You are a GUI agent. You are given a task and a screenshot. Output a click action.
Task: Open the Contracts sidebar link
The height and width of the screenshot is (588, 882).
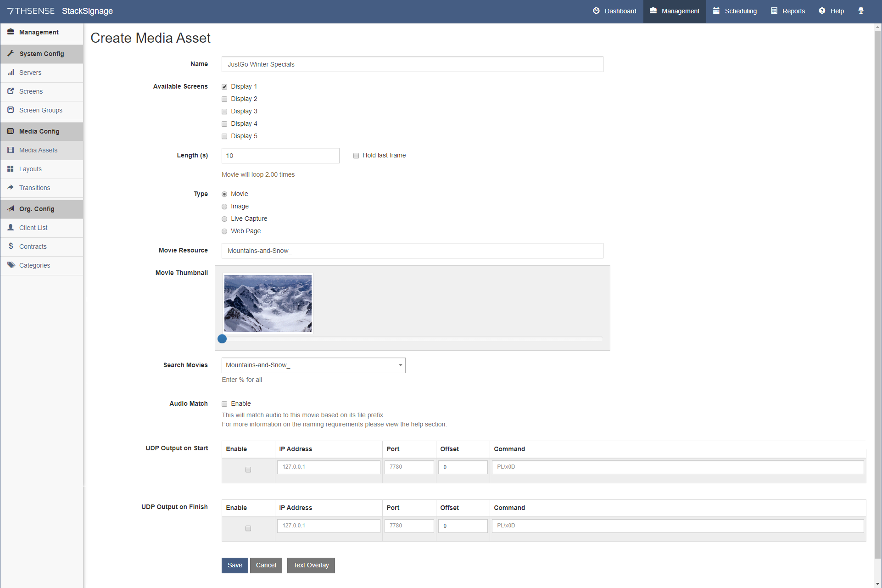coord(42,246)
